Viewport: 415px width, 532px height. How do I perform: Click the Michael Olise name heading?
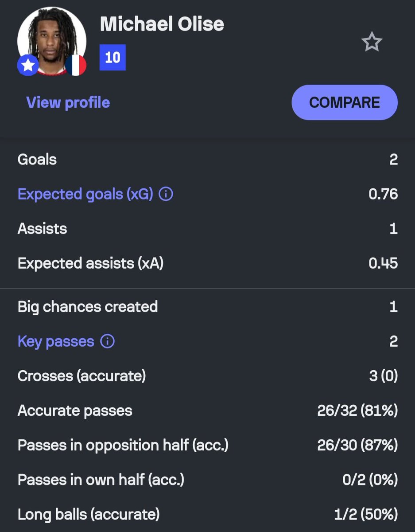point(162,24)
